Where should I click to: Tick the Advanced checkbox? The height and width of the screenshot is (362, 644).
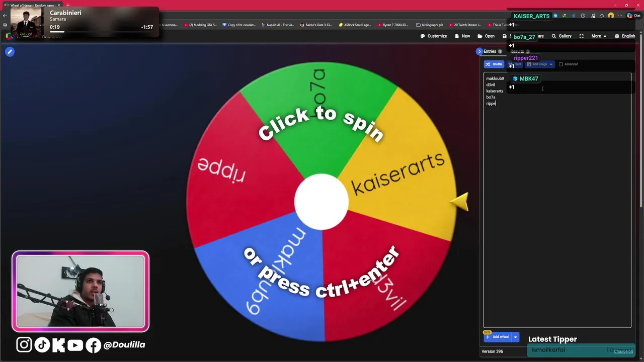point(561,64)
